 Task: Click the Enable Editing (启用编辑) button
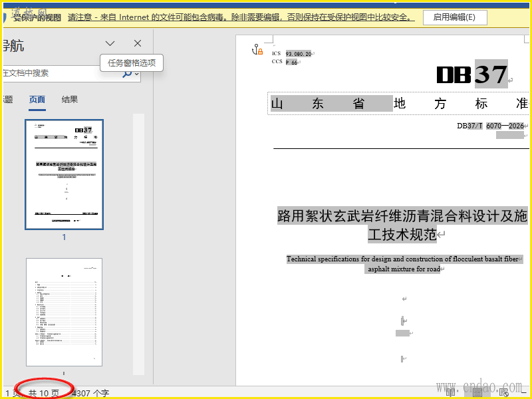tap(455, 17)
